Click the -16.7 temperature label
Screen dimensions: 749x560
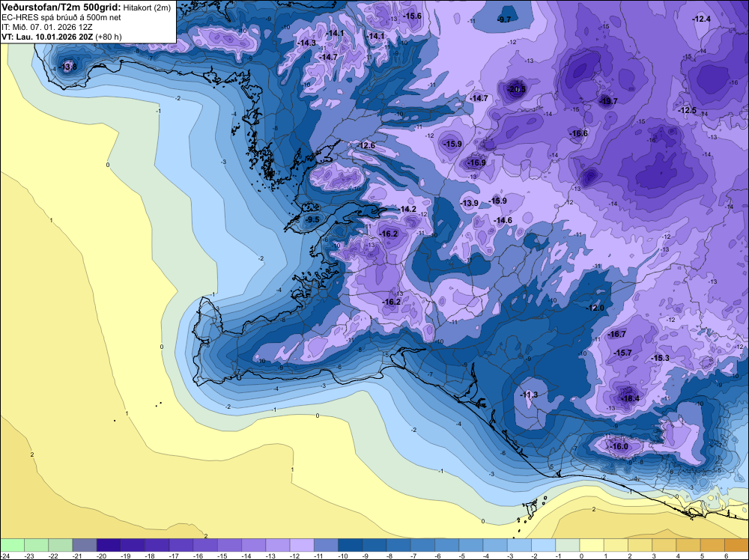click(x=616, y=334)
